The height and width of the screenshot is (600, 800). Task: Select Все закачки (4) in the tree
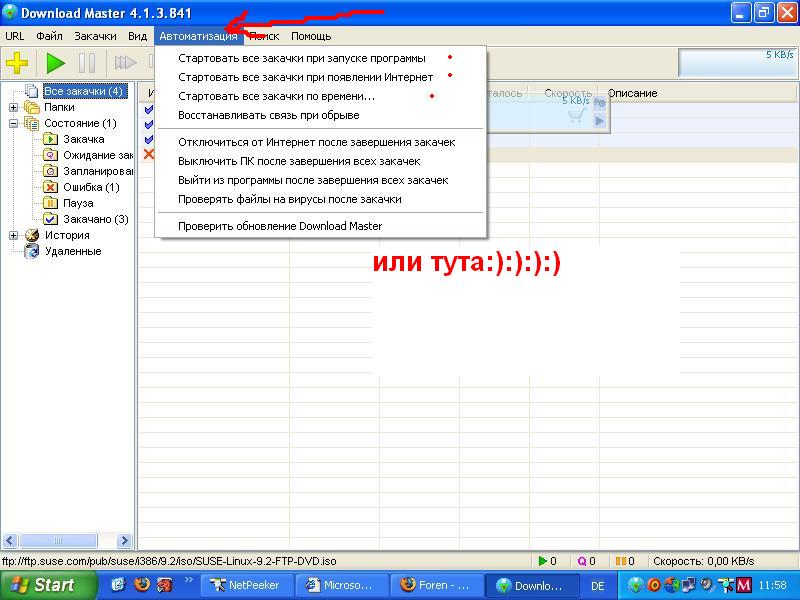pos(84,91)
